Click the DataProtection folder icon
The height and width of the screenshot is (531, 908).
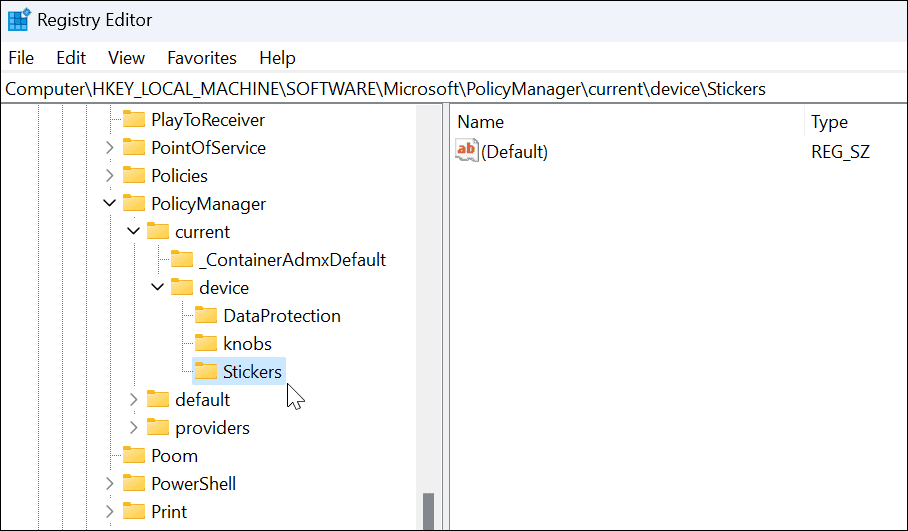[x=206, y=316]
